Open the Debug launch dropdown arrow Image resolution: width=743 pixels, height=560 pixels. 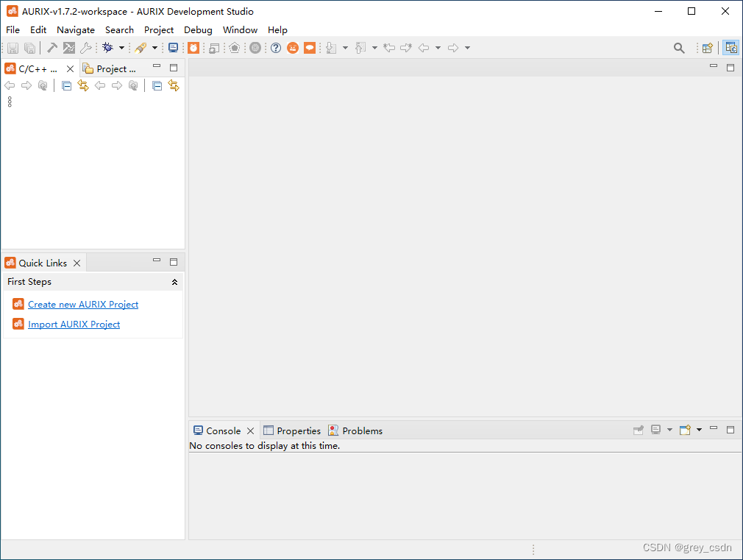120,47
